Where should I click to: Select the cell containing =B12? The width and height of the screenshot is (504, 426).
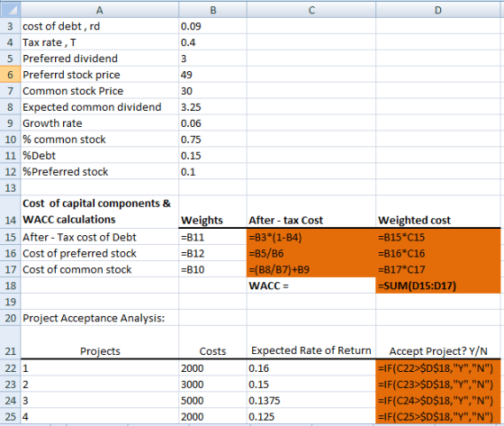click(212, 253)
